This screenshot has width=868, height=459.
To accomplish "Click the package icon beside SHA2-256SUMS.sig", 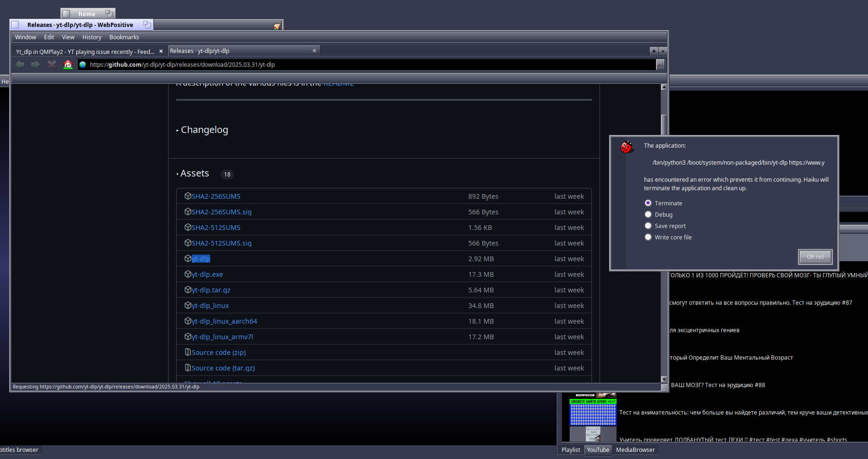I will [x=188, y=212].
